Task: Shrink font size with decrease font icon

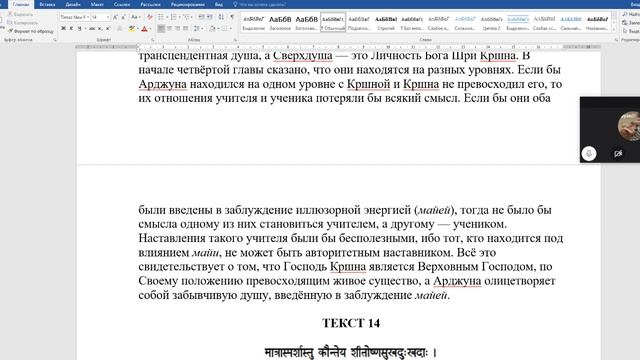Action: (123, 17)
